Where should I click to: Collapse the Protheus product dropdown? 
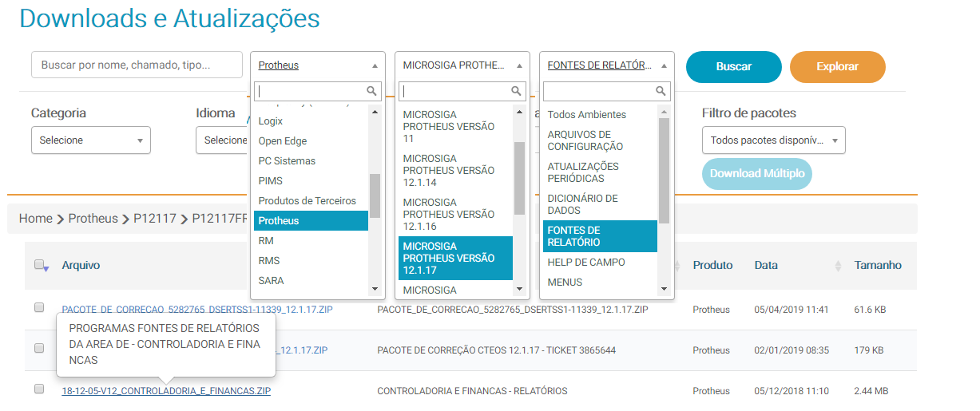click(x=318, y=65)
